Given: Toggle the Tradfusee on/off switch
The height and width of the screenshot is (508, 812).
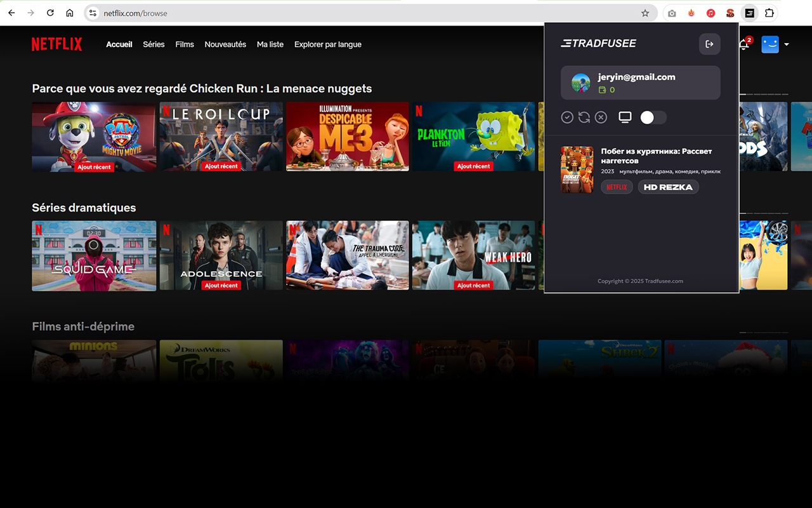Looking at the screenshot, I should (x=653, y=117).
